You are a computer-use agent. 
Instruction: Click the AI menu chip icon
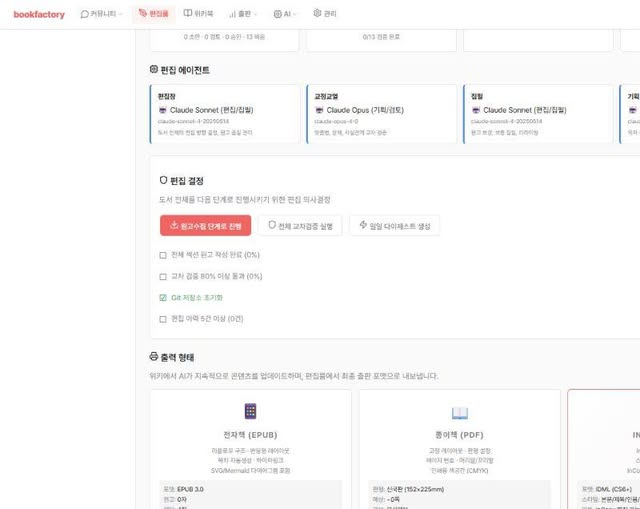pyautogui.click(x=277, y=14)
